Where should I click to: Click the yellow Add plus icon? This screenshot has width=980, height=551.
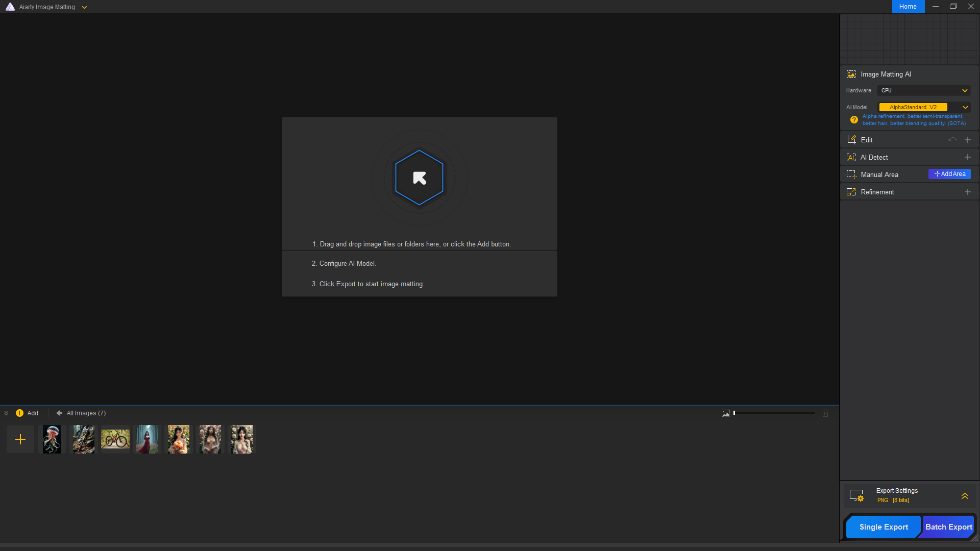tap(19, 413)
